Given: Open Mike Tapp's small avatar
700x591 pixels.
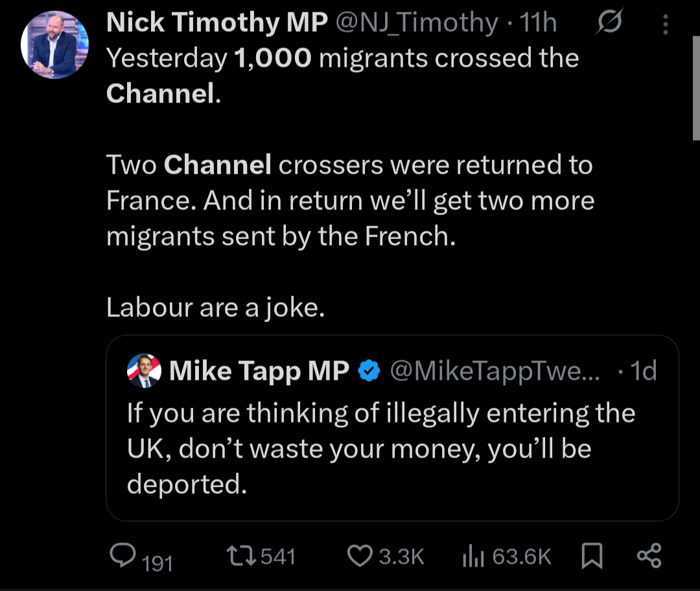Looking at the screenshot, I should click(x=144, y=371).
